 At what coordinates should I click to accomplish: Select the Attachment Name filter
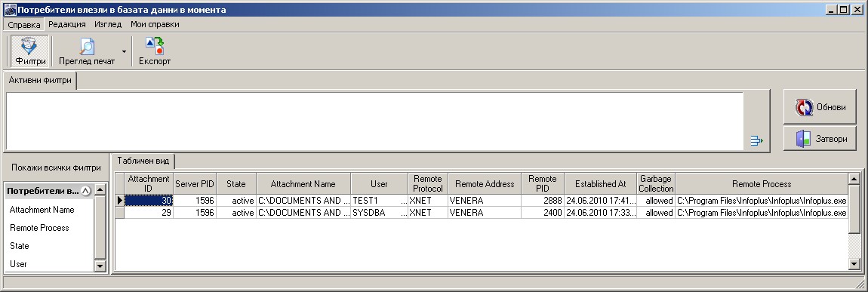tap(42, 210)
